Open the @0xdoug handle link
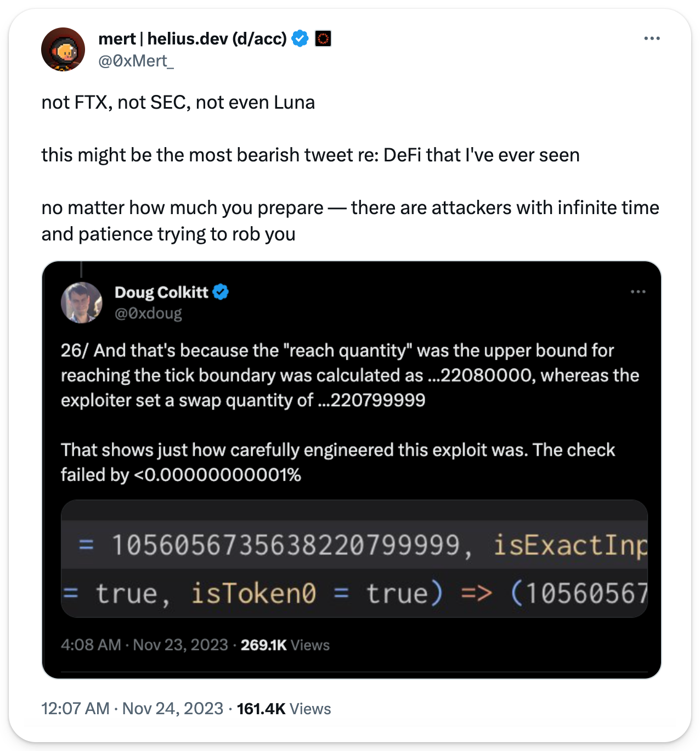 148,313
